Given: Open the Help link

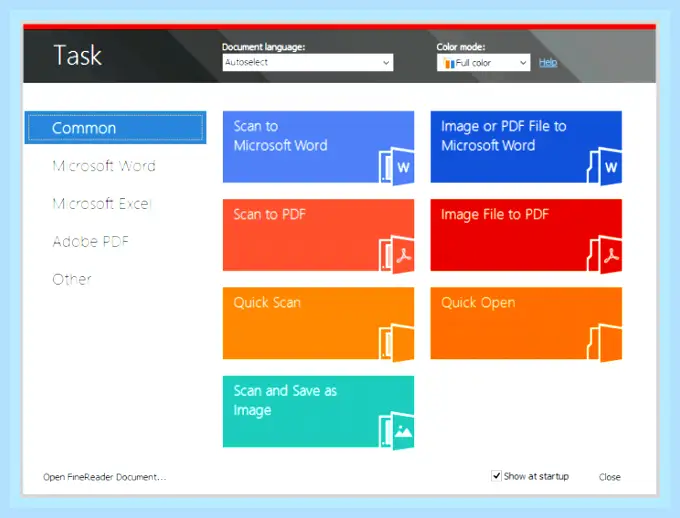Looking at the screenshot, I should (548, 62).
